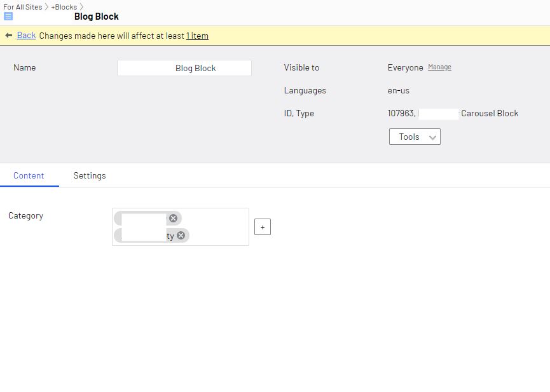Remove the first category tag

[x=173, y=218]
